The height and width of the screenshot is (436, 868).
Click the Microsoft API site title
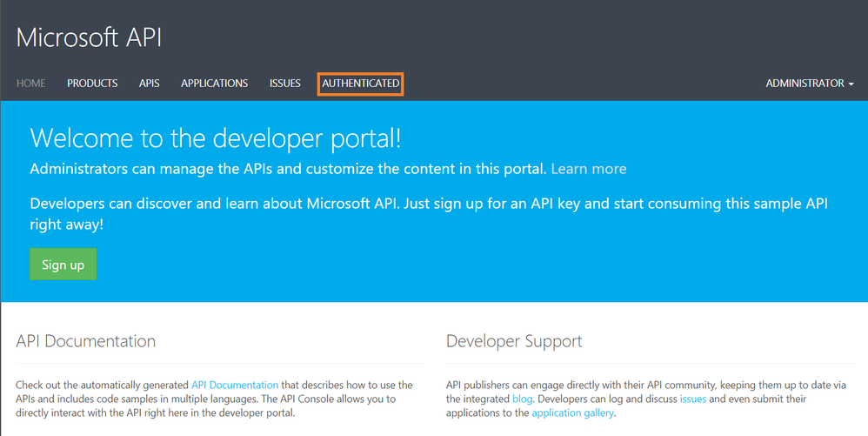tap(89, 38)
